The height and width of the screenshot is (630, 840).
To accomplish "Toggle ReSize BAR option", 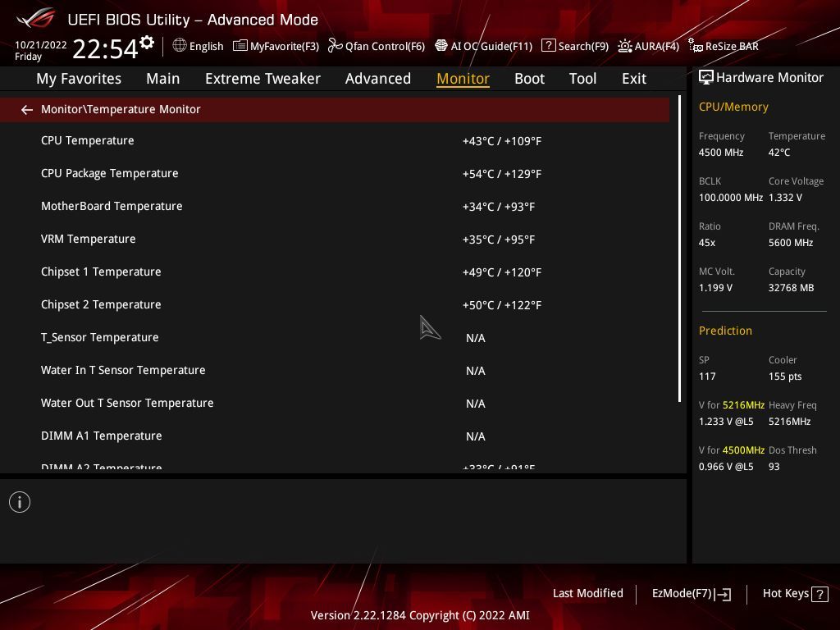I will [724, 46].
